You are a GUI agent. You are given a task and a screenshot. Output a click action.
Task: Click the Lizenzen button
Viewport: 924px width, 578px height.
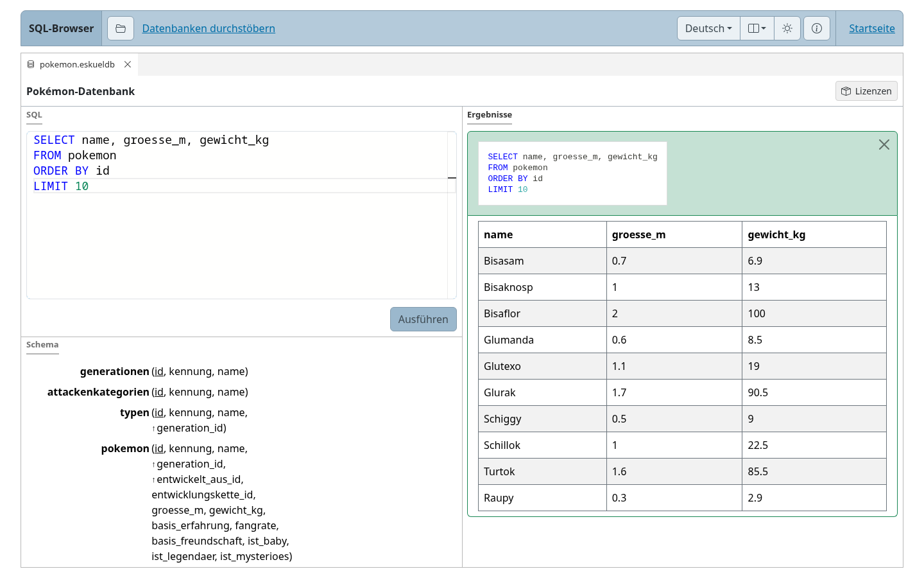866,91
